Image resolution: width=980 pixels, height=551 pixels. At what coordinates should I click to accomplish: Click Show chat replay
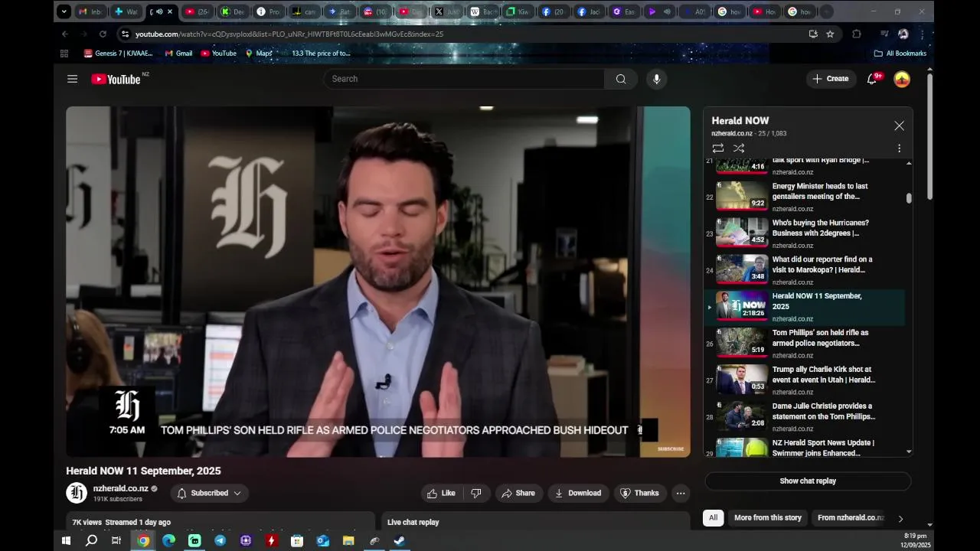pos(808,481)
